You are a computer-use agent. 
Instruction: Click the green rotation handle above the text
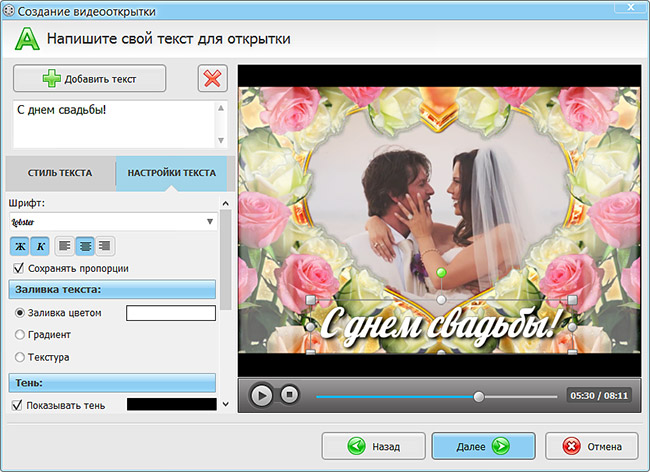point(441,272)
